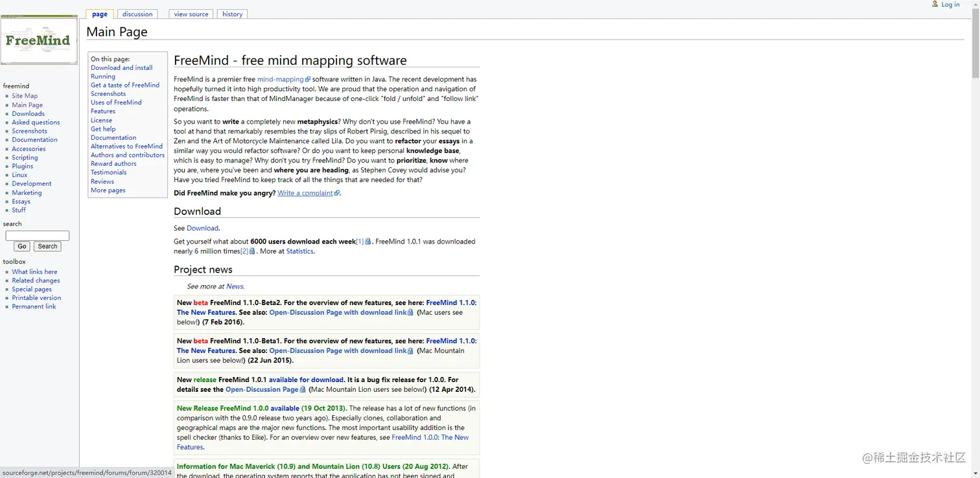Open Downloads in the freemind sidebar

click(29, 113)
